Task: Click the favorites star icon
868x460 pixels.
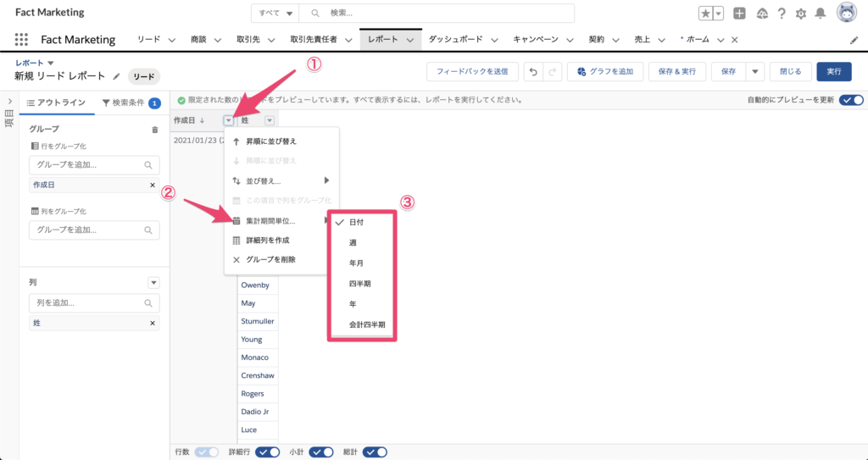Action: tap(706, 14)
